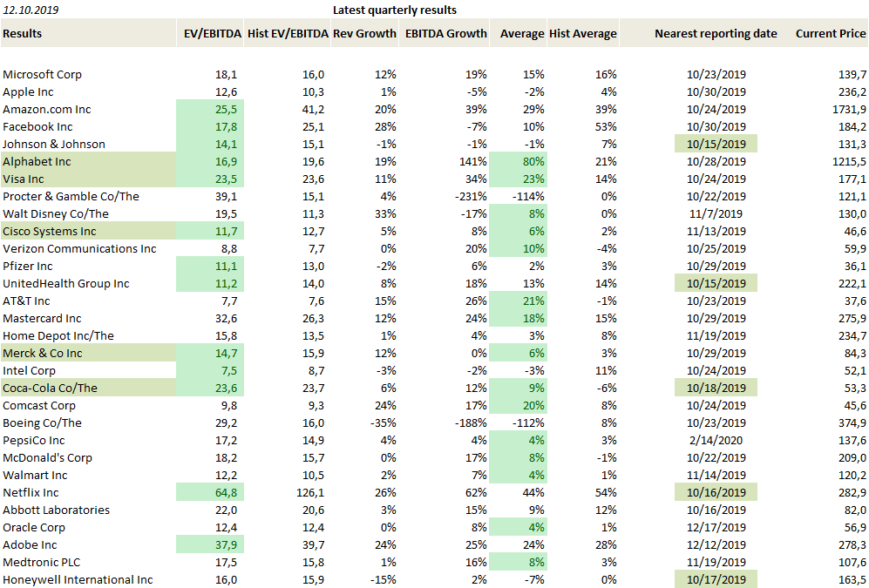The width and height of the screenshot is (869, 588).
Task: Click 'Honeywell International Inc' cell
Action: click(78, 579)
